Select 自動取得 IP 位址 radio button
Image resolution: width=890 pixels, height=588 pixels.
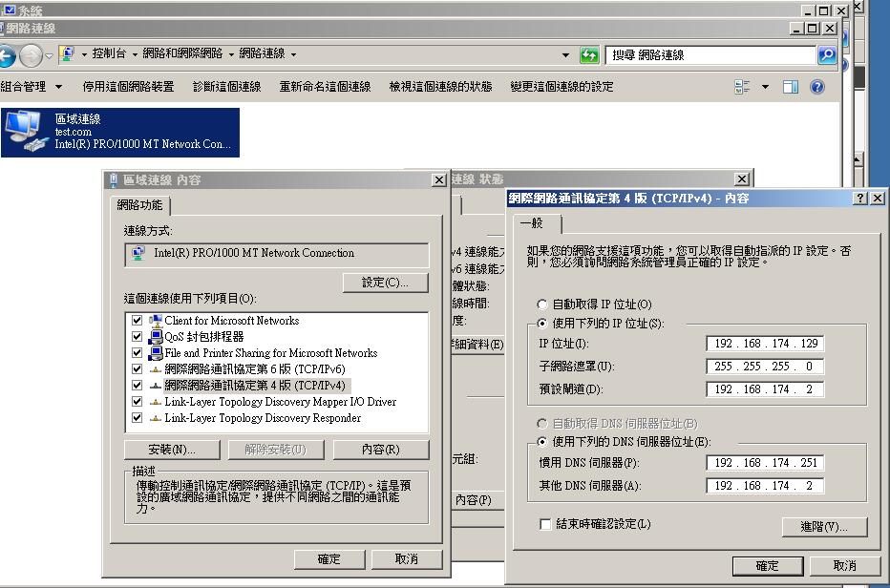click(x=542, y=304)
